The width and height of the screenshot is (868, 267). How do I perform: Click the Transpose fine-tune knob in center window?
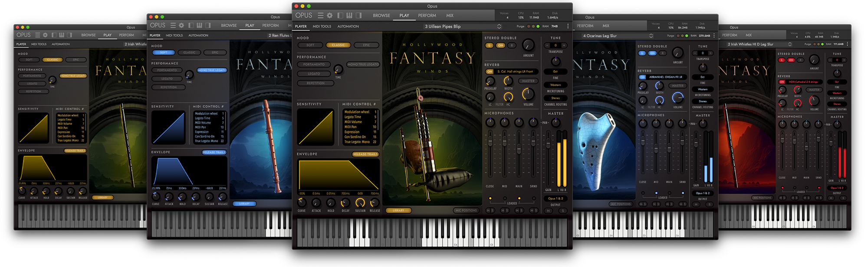click(x=556, y=61)
